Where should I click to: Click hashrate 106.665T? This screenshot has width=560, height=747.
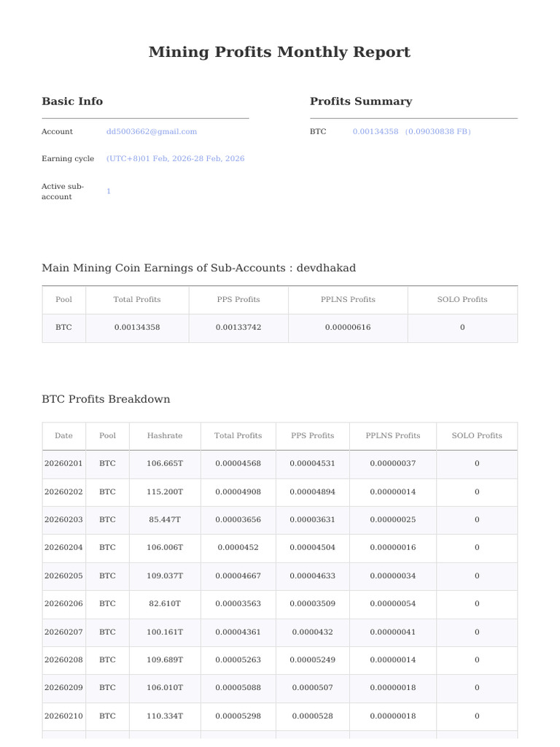tap(165, 463)
